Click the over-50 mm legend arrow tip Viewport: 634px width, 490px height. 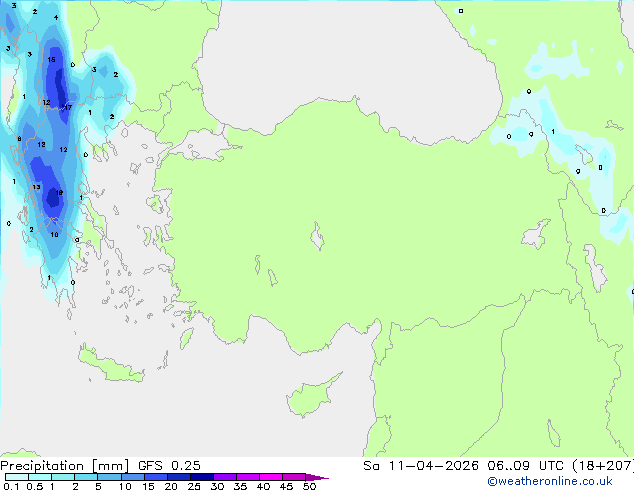click(317, 478)
